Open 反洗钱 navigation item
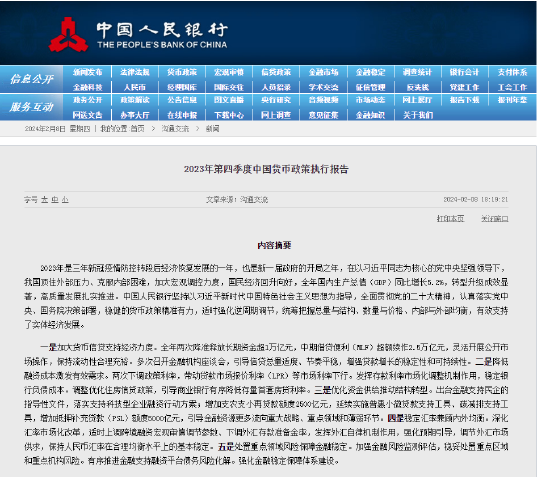Image resolution: width=550 pixels, height=477 pixels. [x=417, y=87]
